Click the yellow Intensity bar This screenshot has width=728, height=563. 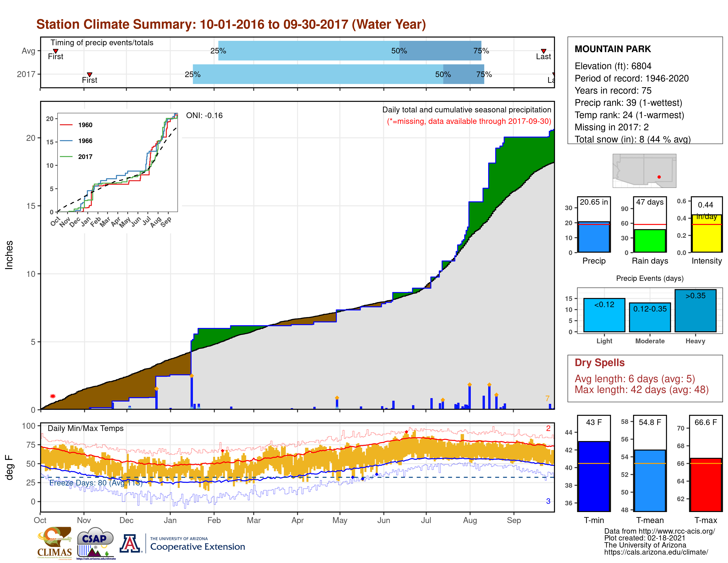click(x=706, y=233)
